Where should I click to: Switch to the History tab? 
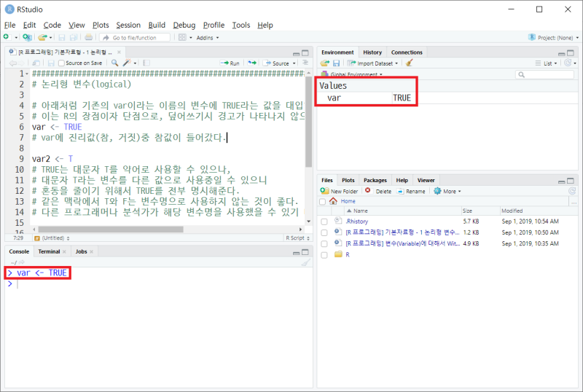pos(372,52)
